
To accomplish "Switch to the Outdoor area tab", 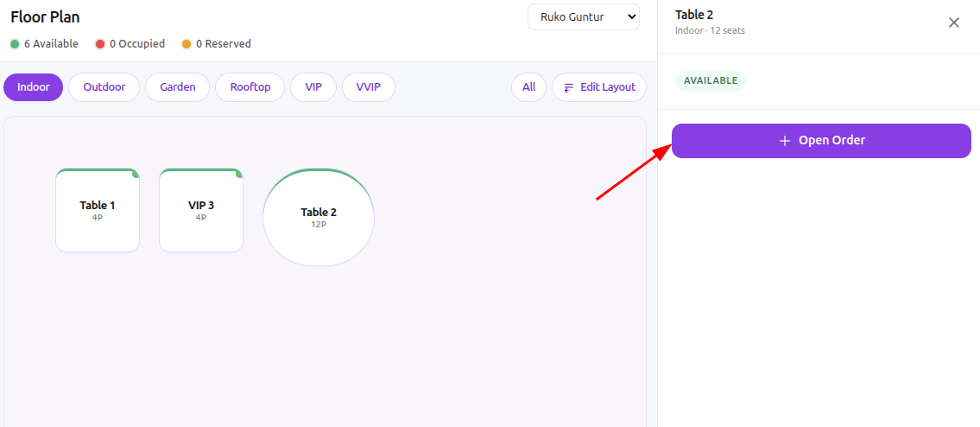I will 104,87.
